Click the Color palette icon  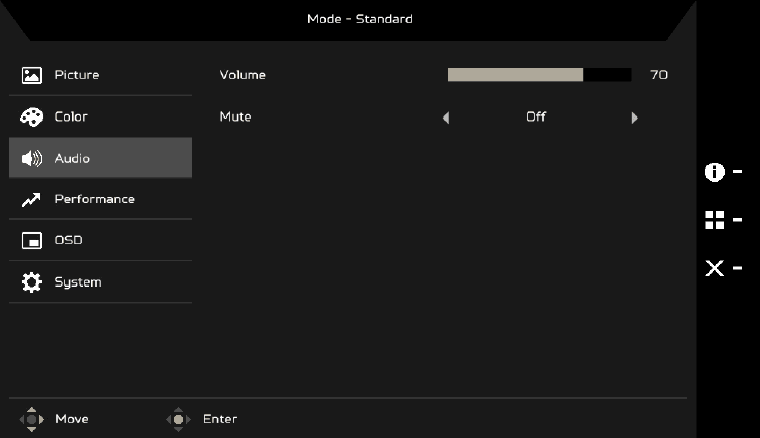[32, 117]
